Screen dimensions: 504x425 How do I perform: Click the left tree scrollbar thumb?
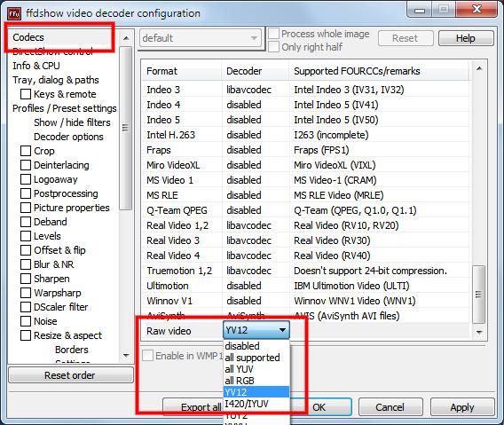pyautogui.click(x=125, y=128)
